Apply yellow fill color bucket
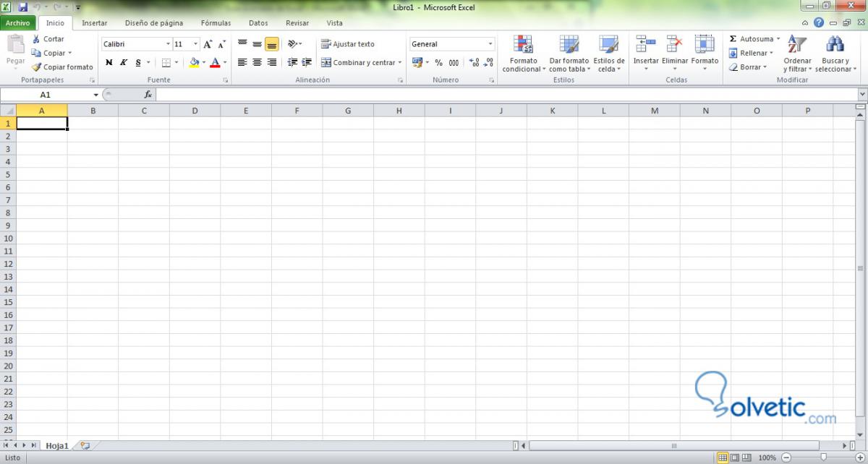The image size is (868, 464). (x=194, y=63)
